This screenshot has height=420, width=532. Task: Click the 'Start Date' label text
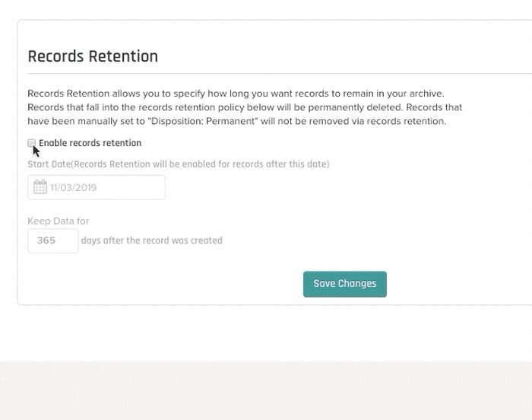point(49,164)
